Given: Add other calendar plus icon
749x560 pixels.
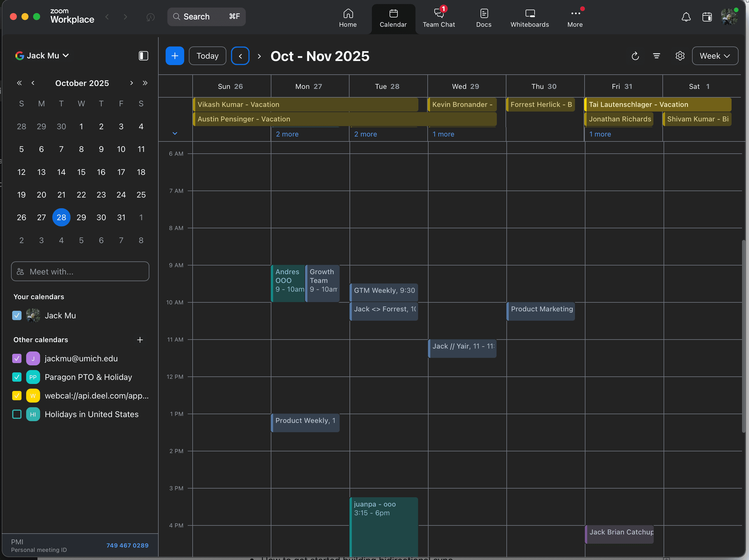Looking at the screenshot, I should tap(140, 340).
